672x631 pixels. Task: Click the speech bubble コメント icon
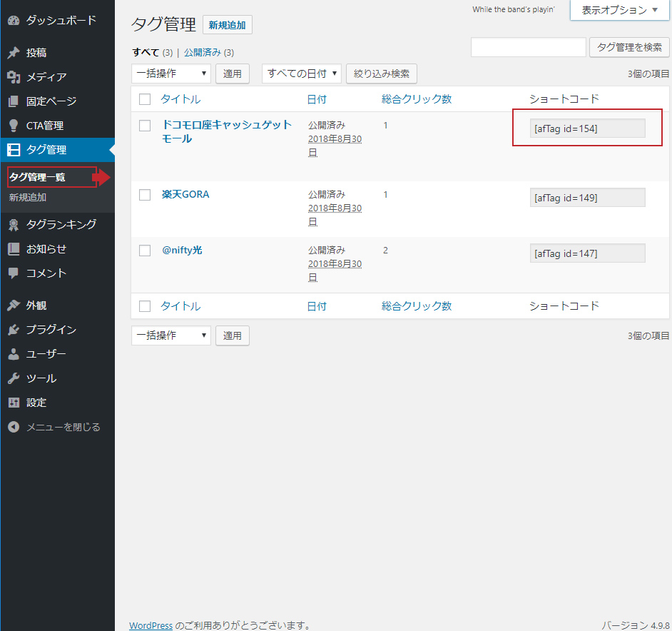click(14, 273)
